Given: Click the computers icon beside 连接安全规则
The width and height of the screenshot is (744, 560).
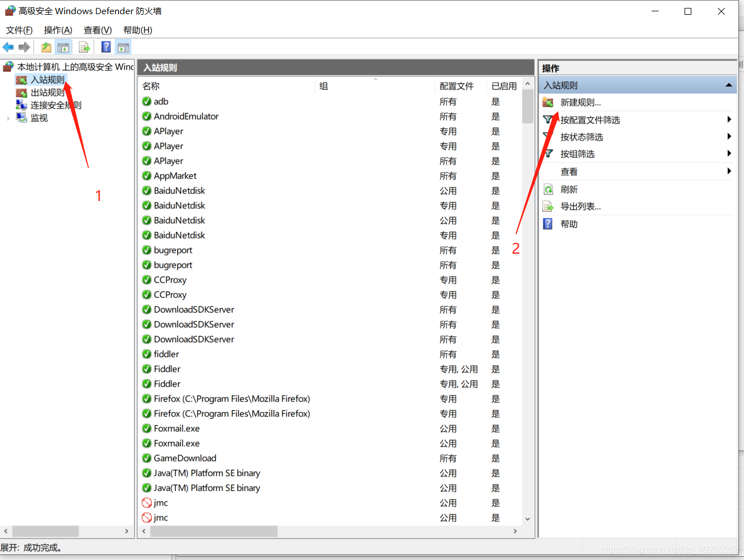Looking at the screenshot, I should click(22, 105).
